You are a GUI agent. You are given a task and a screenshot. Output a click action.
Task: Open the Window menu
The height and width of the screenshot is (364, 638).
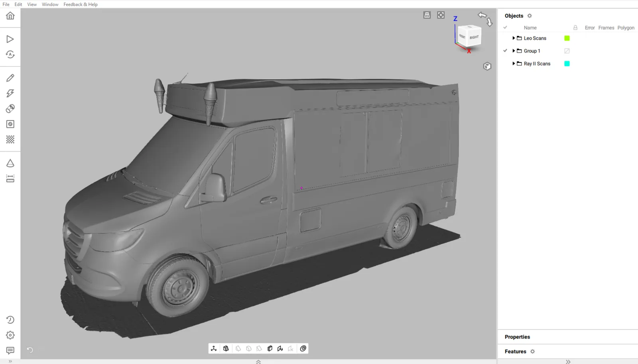[50, 4]
